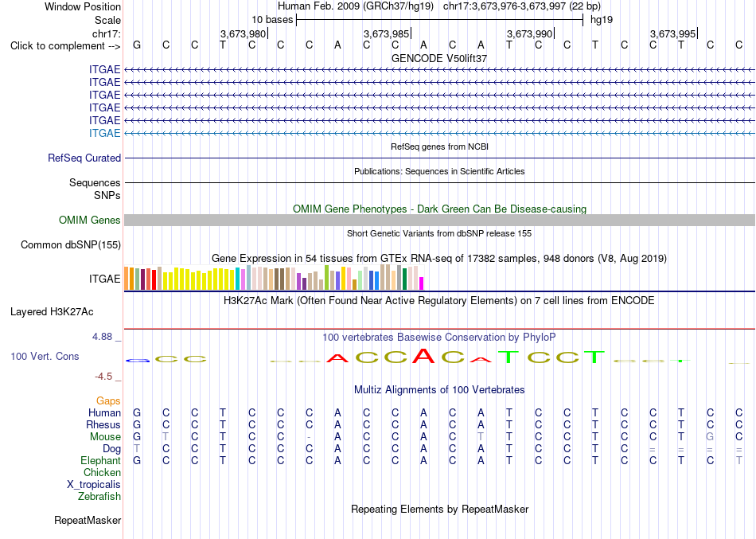Click the light-blue ITGAE transcript label
This screenshot has height=539, width=756.
pos(104,133)
